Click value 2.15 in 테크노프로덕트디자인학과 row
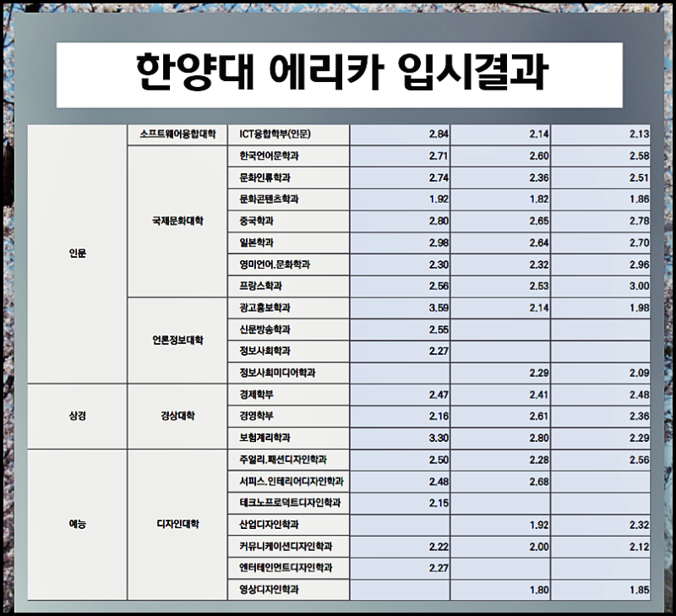676x616 pixels. [439, 503]
